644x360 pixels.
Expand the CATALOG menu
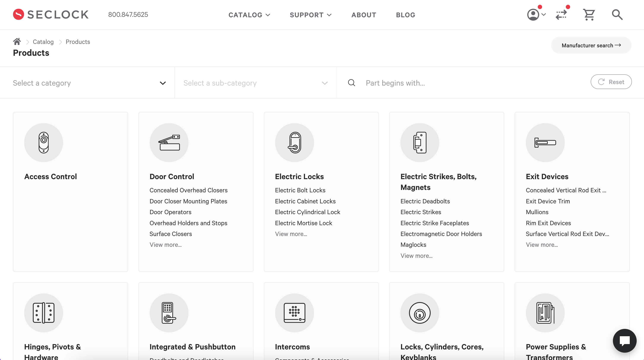[x=249, y=15]
